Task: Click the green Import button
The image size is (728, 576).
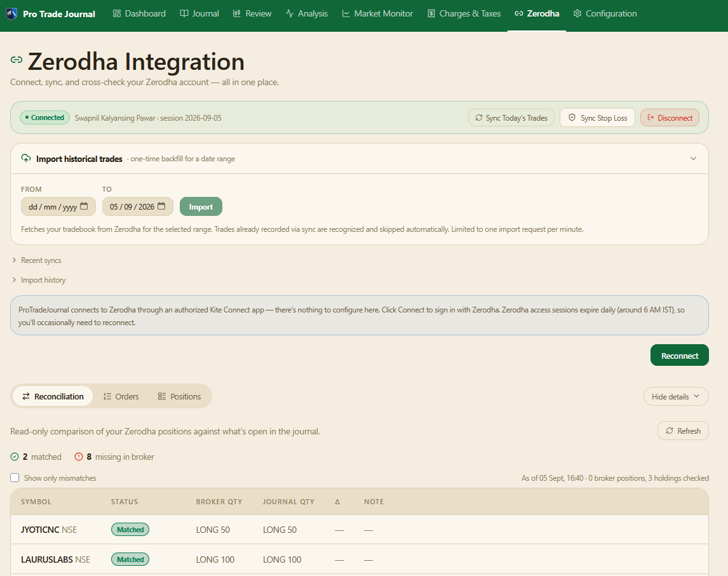Action: pyautogui.click(x=201, y=206)
